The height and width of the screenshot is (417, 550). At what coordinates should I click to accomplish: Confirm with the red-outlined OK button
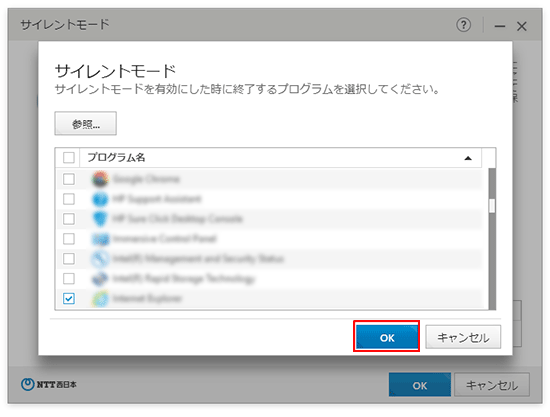[387, 337]
